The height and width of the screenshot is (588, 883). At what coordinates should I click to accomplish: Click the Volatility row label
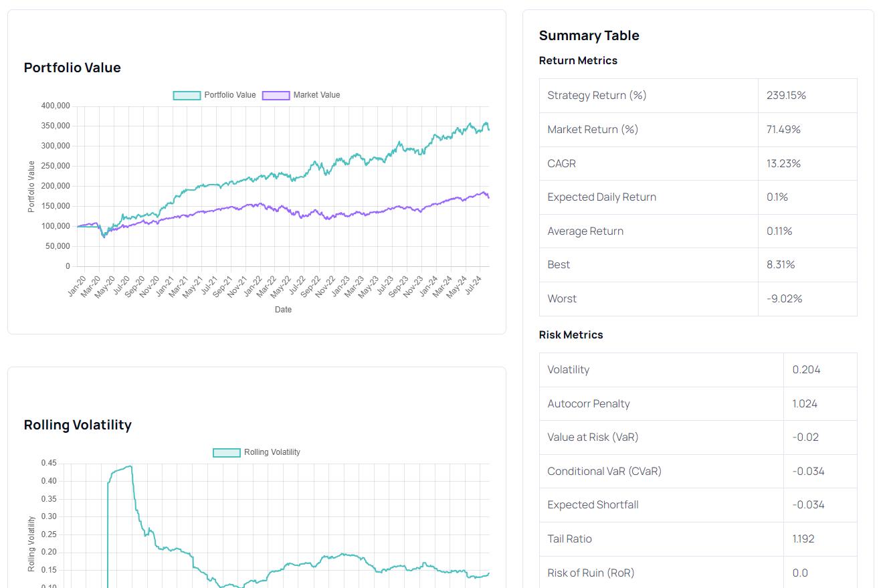(568, 369)
